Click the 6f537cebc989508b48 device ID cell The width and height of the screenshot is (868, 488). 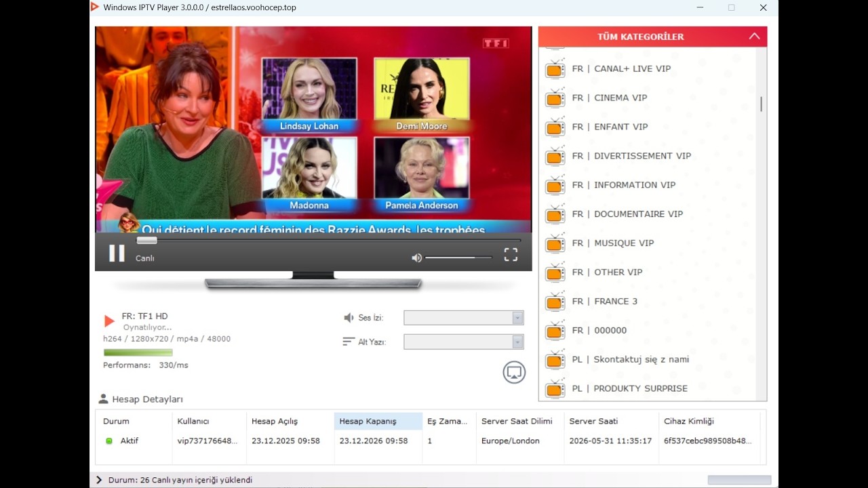click(x=707, y=441)
